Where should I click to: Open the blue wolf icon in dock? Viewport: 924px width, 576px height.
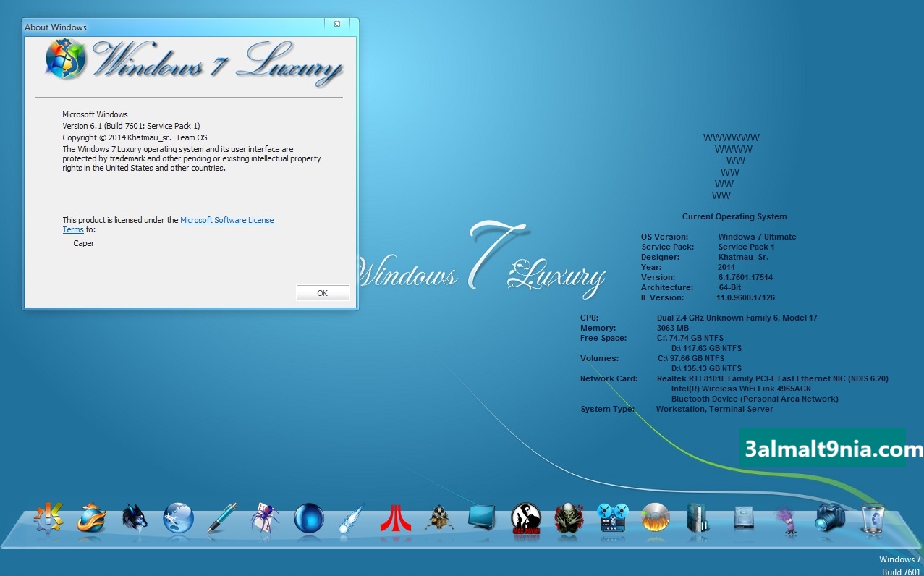click(135, 518)
